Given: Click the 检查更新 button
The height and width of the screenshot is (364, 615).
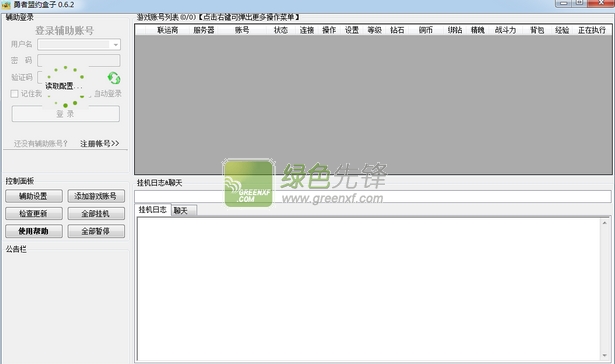Looking at the screenshot, I should [x=34, y=214].
